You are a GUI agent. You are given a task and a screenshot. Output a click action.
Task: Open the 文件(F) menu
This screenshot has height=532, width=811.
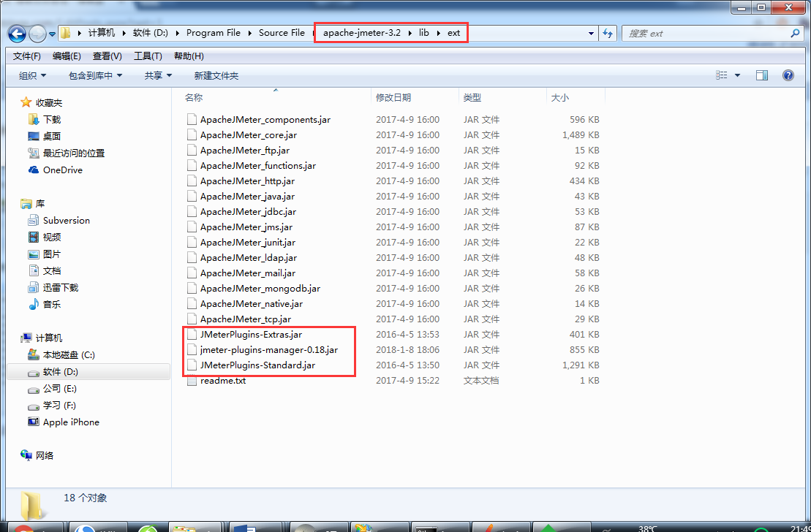coord(26,56)
